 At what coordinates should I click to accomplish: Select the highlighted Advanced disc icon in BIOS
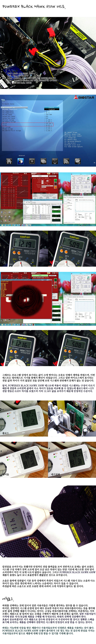point(20,161)
